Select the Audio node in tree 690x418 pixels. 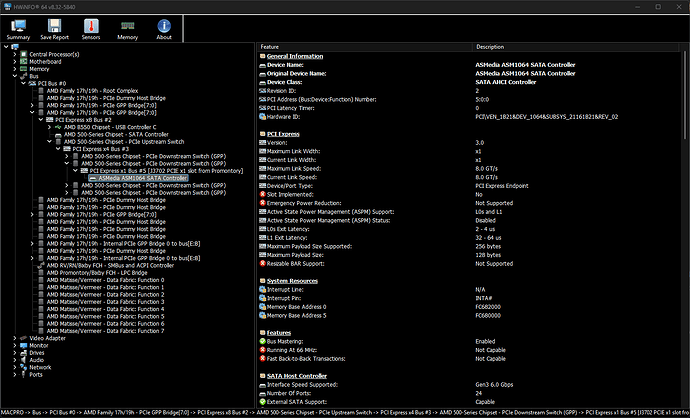[x=38, y=360]
